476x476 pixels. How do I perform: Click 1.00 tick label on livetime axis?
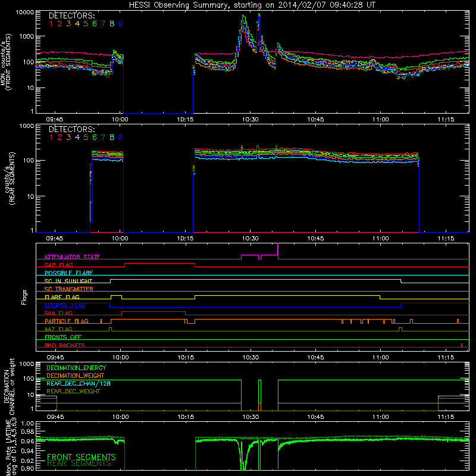point(27,423)
